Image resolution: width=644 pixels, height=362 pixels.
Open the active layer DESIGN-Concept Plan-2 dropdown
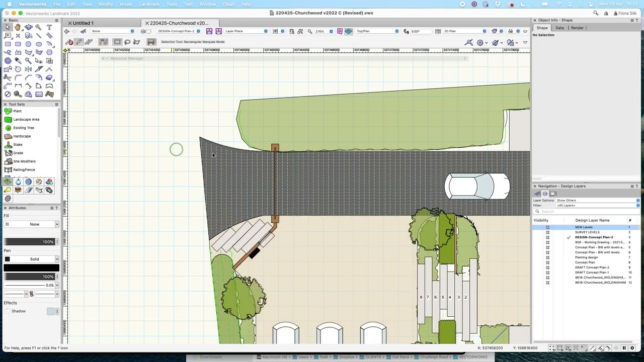click(x=178, y=31)
